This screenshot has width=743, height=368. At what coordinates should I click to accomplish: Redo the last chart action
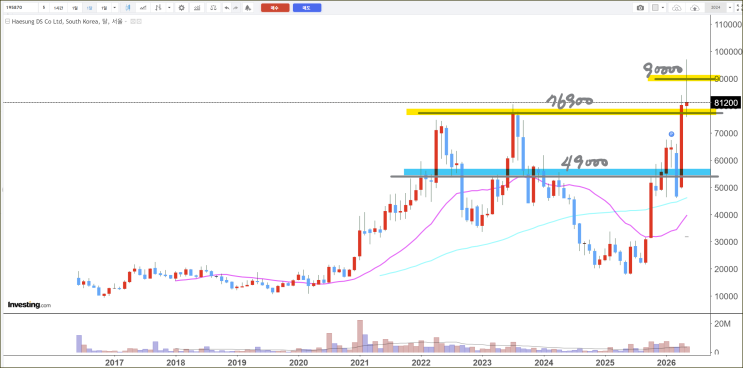click(236, 8)
